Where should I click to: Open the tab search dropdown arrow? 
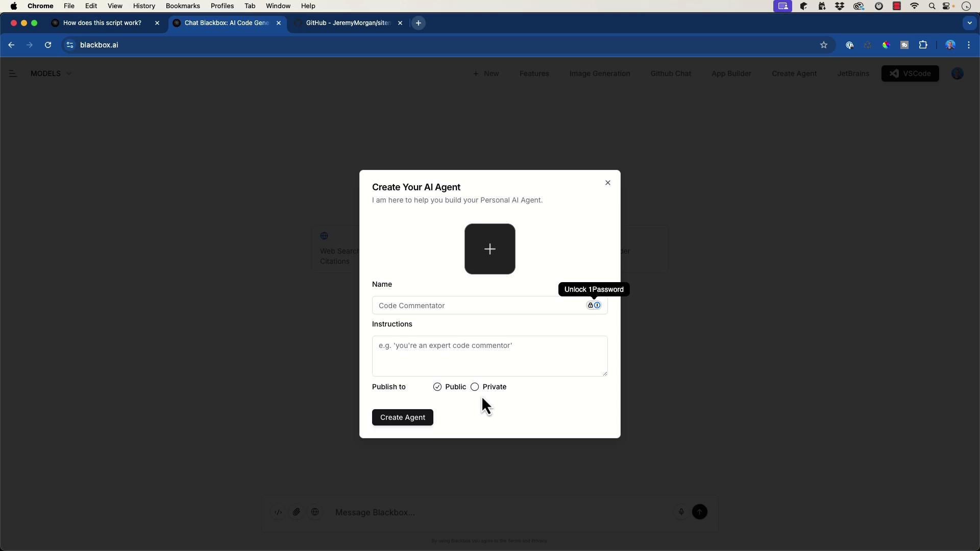(969, 23)
